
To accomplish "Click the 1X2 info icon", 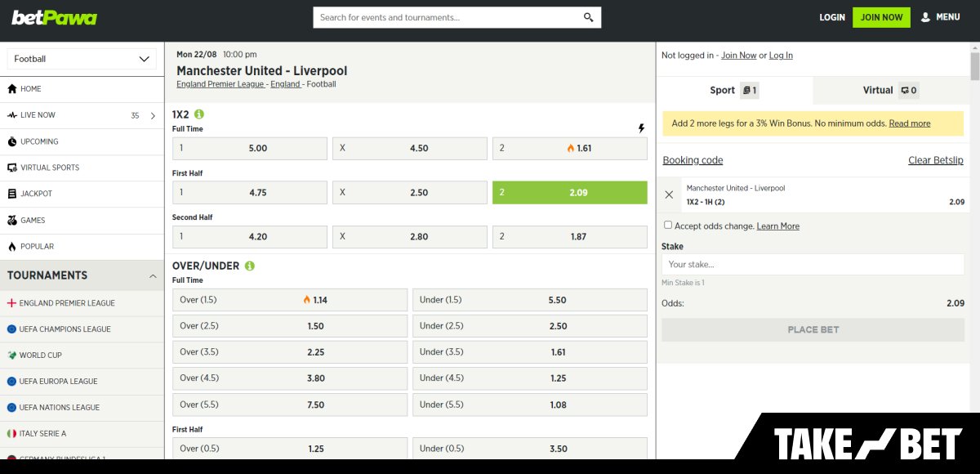I will (x=199, y=114).
